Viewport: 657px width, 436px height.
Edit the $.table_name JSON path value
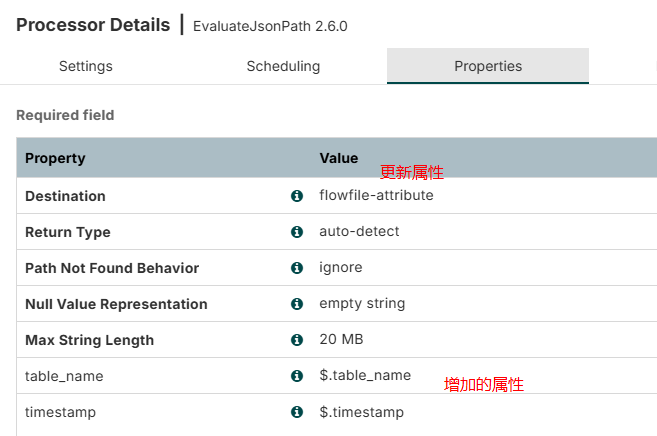(x=365, y=376)
